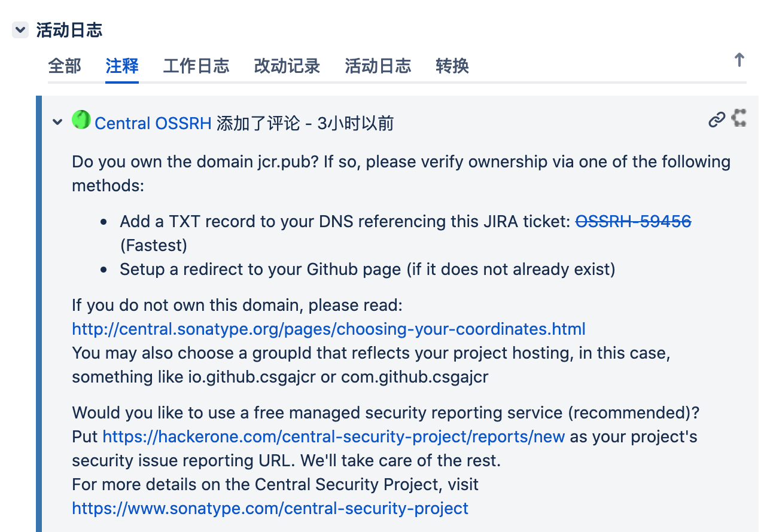767x532 pixels.
Task: Collapse the 活动日志 section chevron
Action: click(x=20, y=30)
